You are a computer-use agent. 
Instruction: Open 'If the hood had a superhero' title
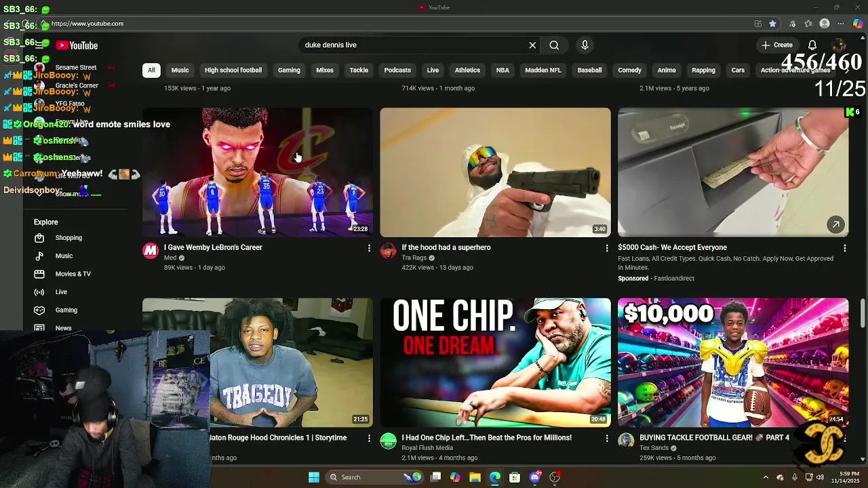(446, 248)
